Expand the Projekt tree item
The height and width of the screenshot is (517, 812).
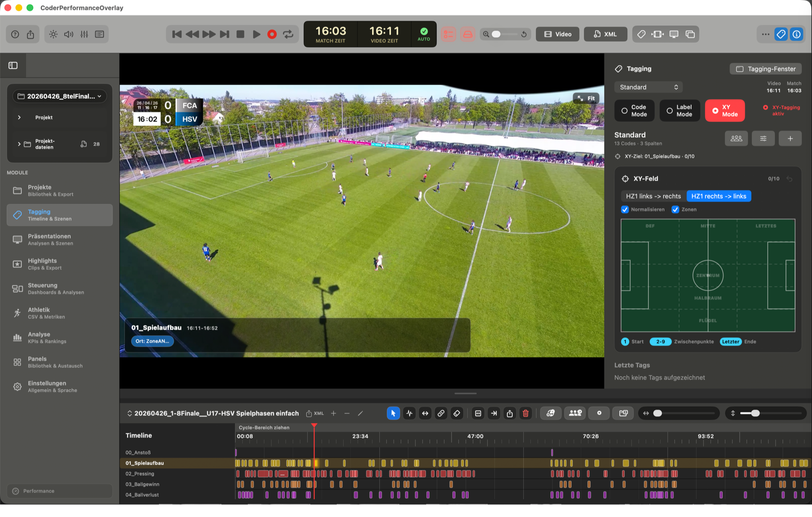(19, 117)
